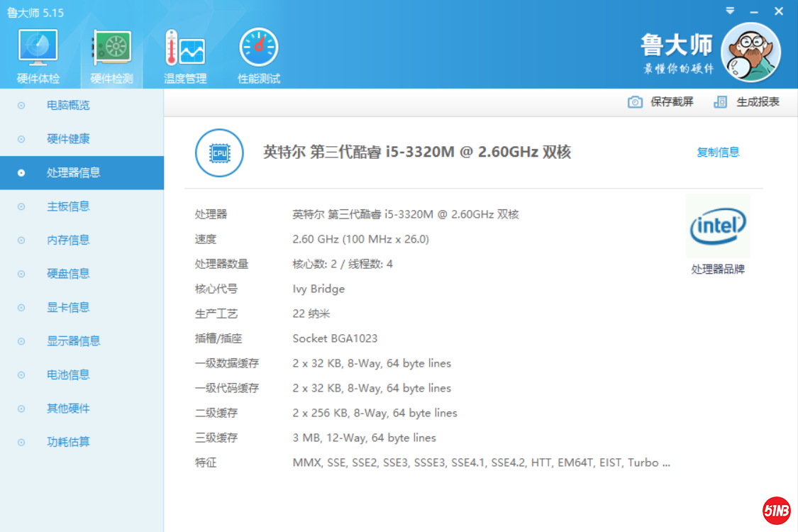798x532 pixels.
Task: Click the bullet icon beside 电池信息
Action: pos(21,375)
